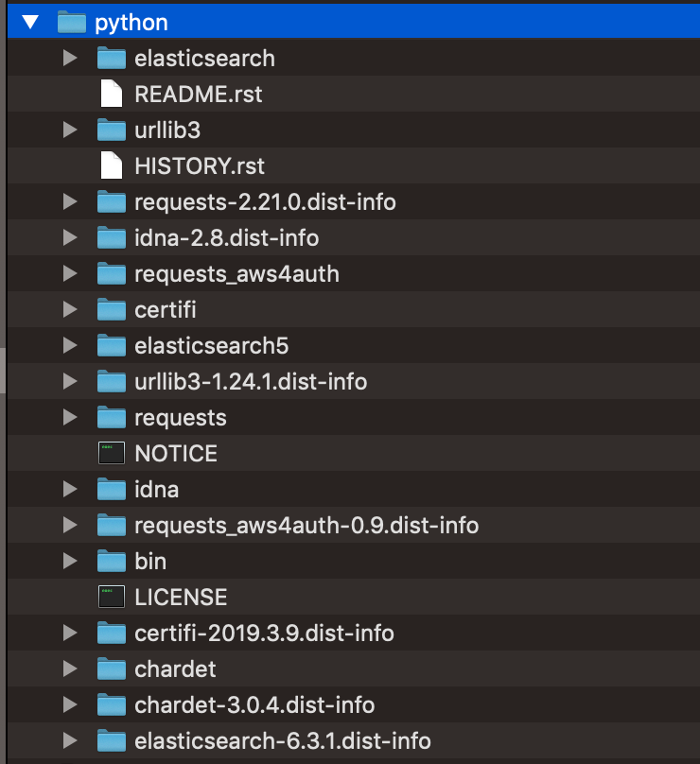This screenshot has height=764, width=700.
Task: Select the 'bin' row name
Action: tap(150, 562)
